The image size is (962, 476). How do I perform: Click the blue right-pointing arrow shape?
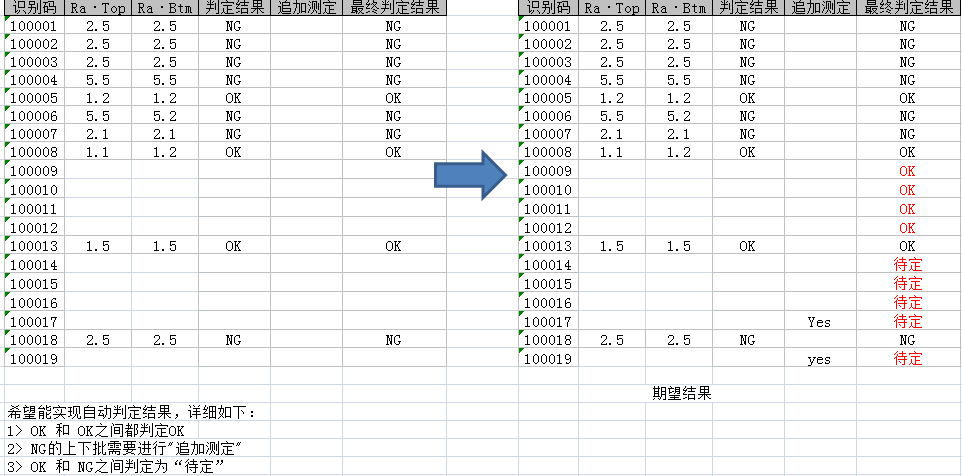coord(472,175)
